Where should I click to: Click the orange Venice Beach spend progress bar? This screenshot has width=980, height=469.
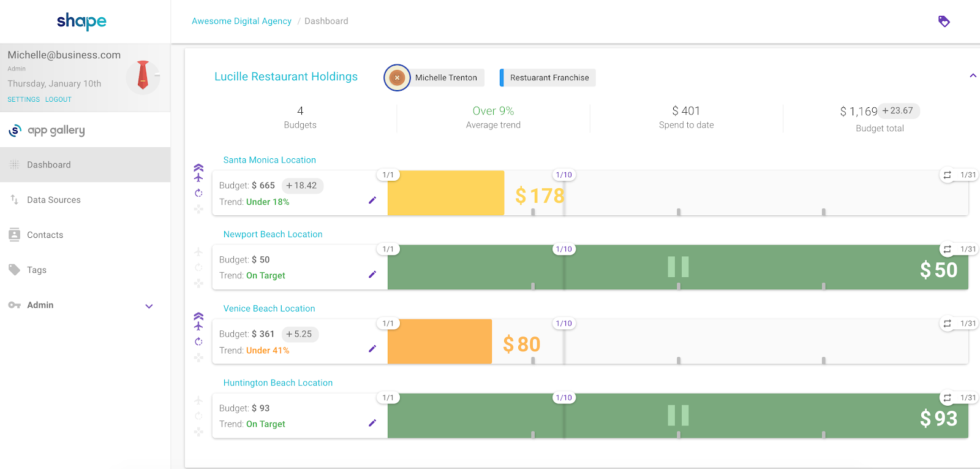click(440, 341)
